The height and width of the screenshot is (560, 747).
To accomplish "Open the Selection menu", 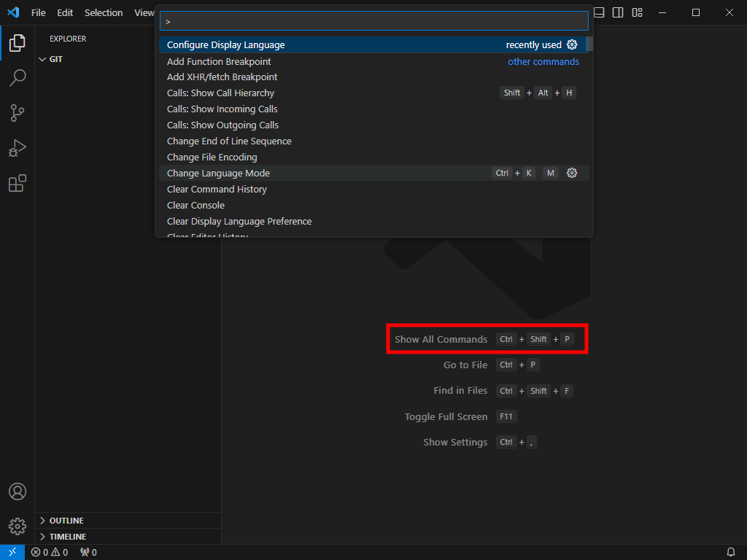I will [104, 12].
